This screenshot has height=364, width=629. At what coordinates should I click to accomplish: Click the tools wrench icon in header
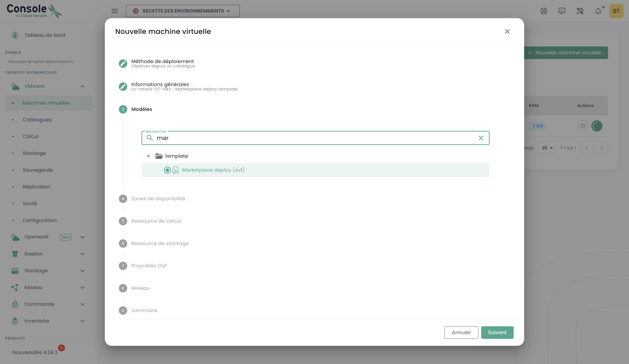[580, 11]
